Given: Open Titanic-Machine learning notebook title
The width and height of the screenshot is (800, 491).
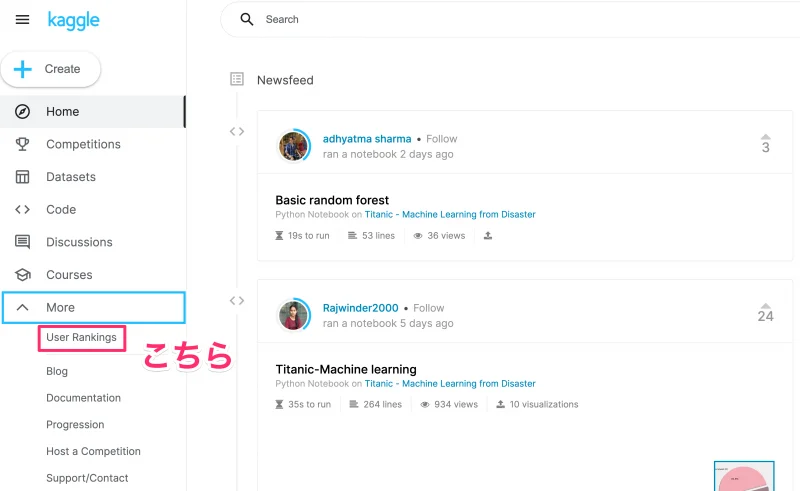Looking at the screenshot, I should pyautogui.click(x=346, y=370).
